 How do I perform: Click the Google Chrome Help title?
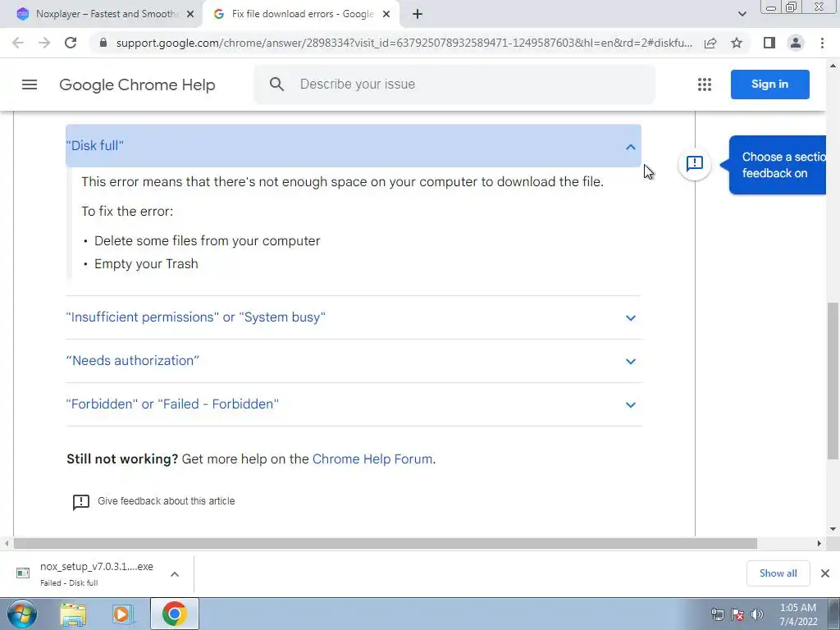click(137, 84)
